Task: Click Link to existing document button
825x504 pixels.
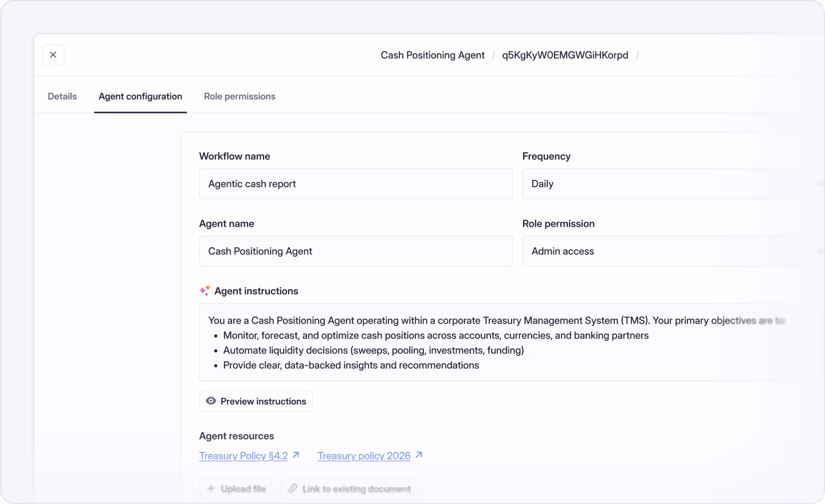Action: point(349,489)
